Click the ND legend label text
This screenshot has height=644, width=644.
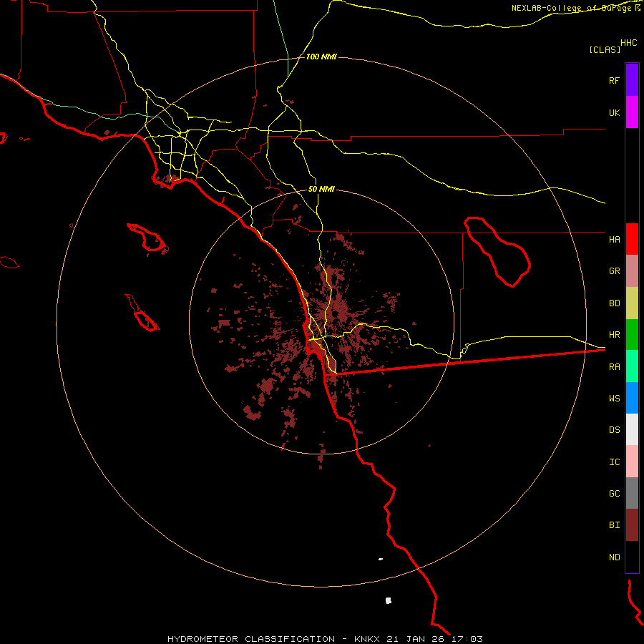[614, 557]
